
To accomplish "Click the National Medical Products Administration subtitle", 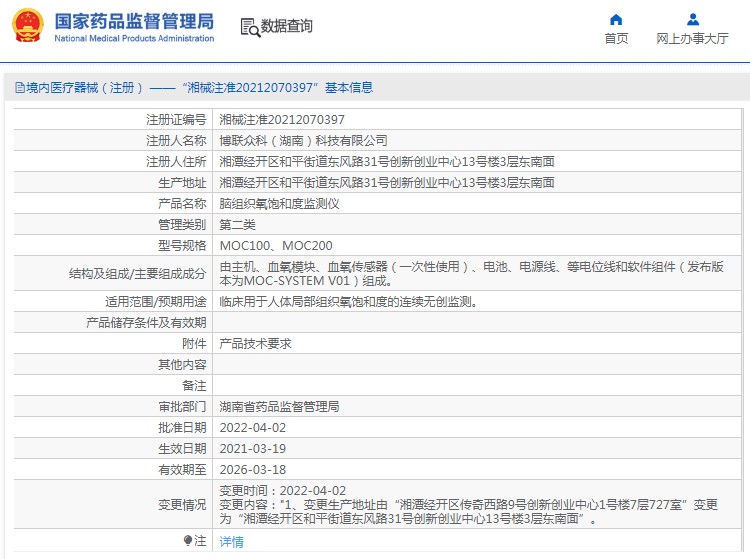I will [x=134, y=38].
